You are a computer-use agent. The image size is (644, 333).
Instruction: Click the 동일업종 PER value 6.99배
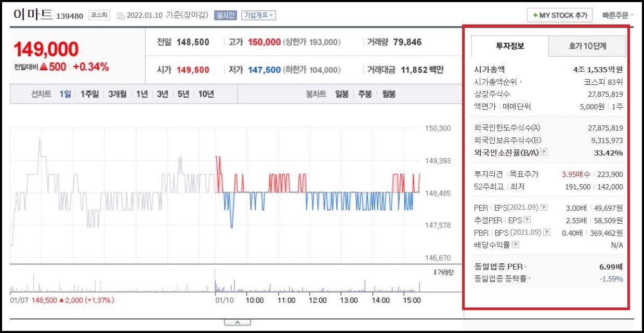(611, 267)
